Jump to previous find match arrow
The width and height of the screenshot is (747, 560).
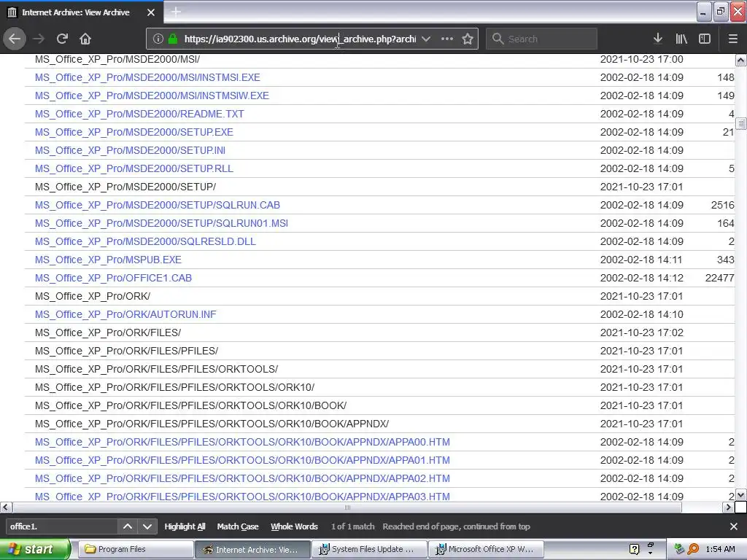coord(128,526)
